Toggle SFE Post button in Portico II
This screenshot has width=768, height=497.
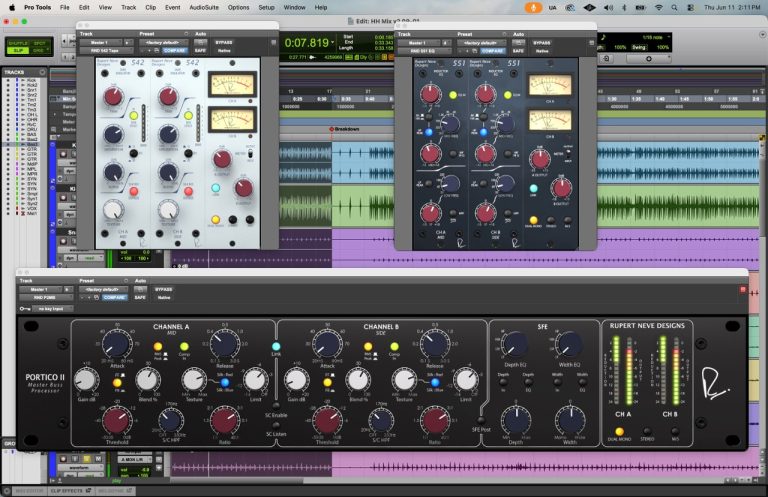pyautogui.click(x=481, y=421)
